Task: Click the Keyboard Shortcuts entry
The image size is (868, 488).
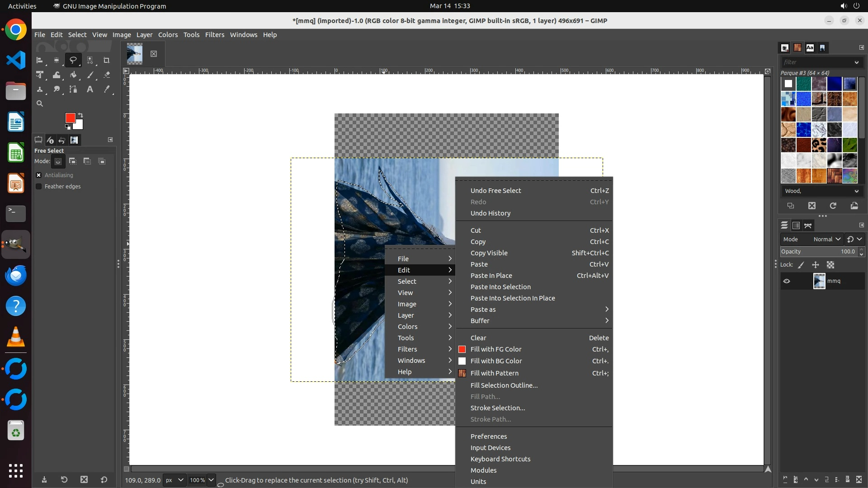Action: pos(500,459)
